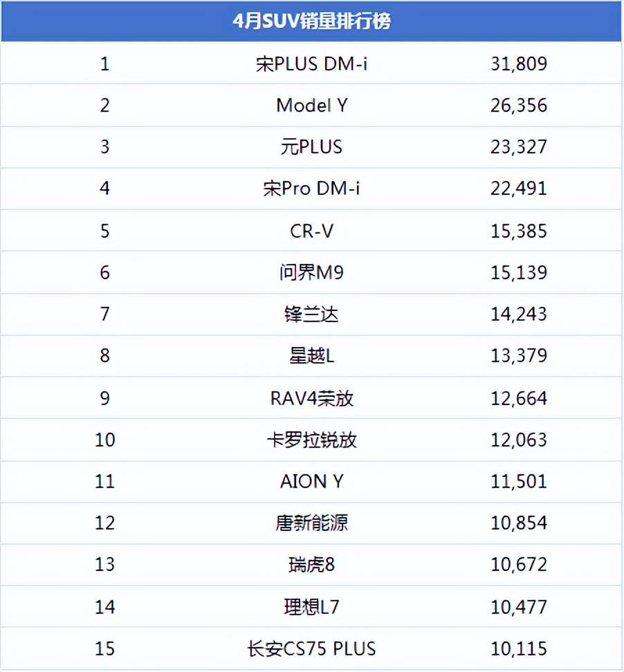Select the RAV4荣放 cell
The image size is (624, 672).
(311, 398)
